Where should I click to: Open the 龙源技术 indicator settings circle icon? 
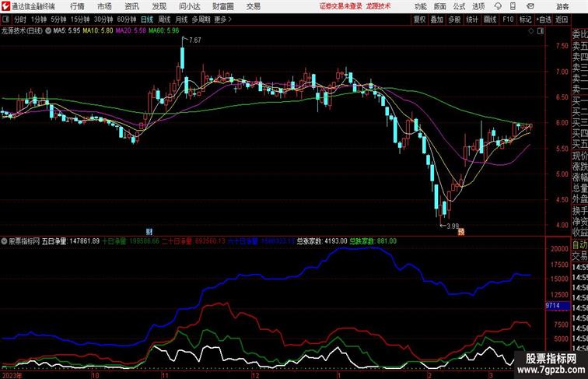point(48,31)
